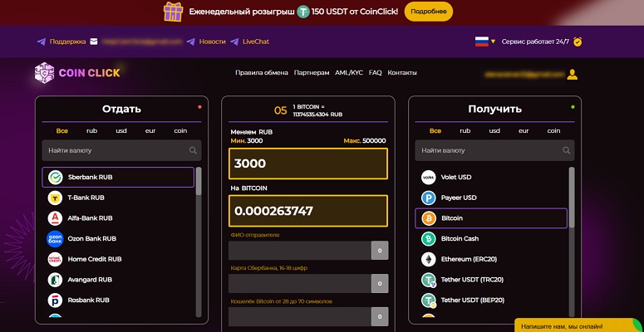Viewport: 644px width, 332px height.
Task: Select the coin tab in the Получить panel
Action: coord(553,131)
